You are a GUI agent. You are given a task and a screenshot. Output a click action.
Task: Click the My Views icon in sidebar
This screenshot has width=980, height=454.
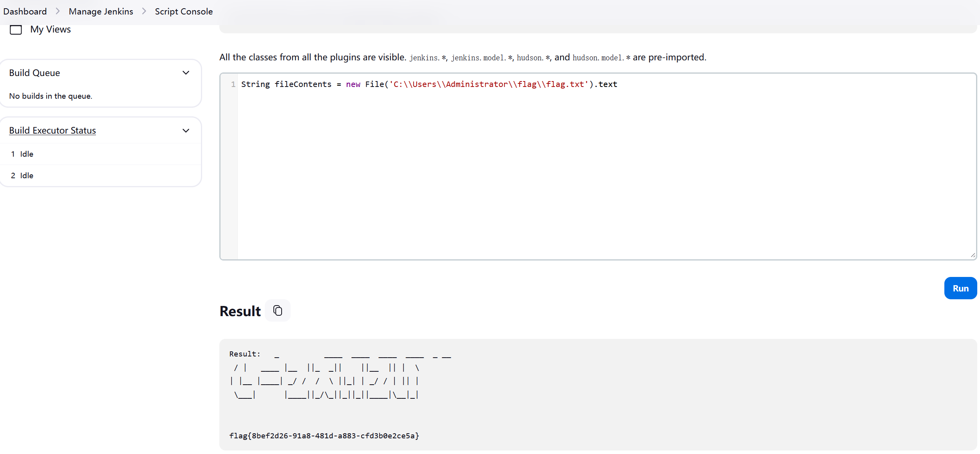pos(16,30)
